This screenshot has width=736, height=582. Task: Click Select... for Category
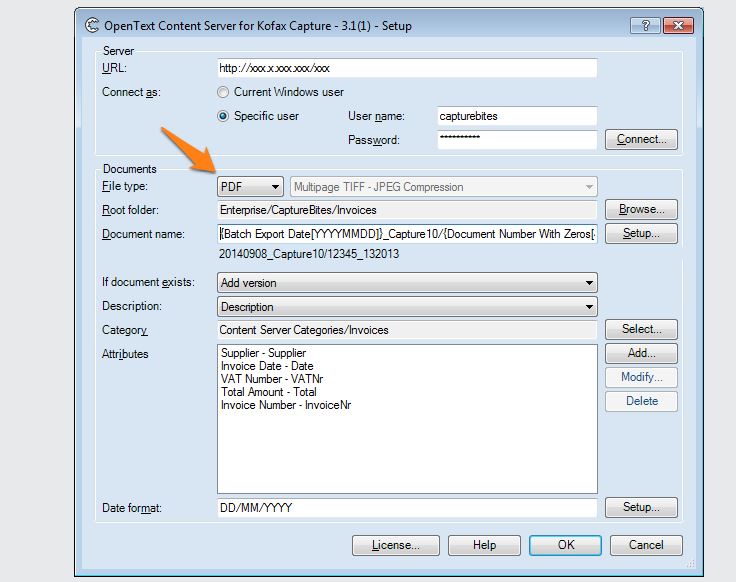point(641,329)
